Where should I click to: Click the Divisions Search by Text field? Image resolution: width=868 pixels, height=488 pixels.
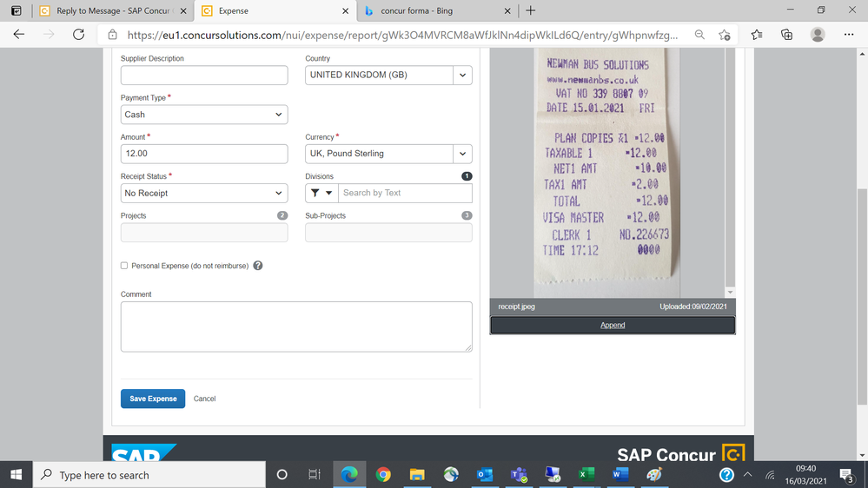[x=405, y=193]
